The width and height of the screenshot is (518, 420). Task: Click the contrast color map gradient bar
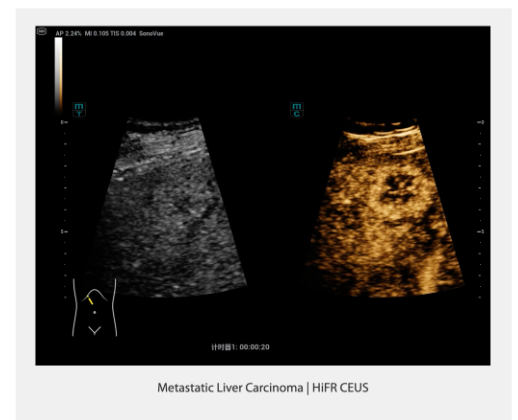click(58, 76)
